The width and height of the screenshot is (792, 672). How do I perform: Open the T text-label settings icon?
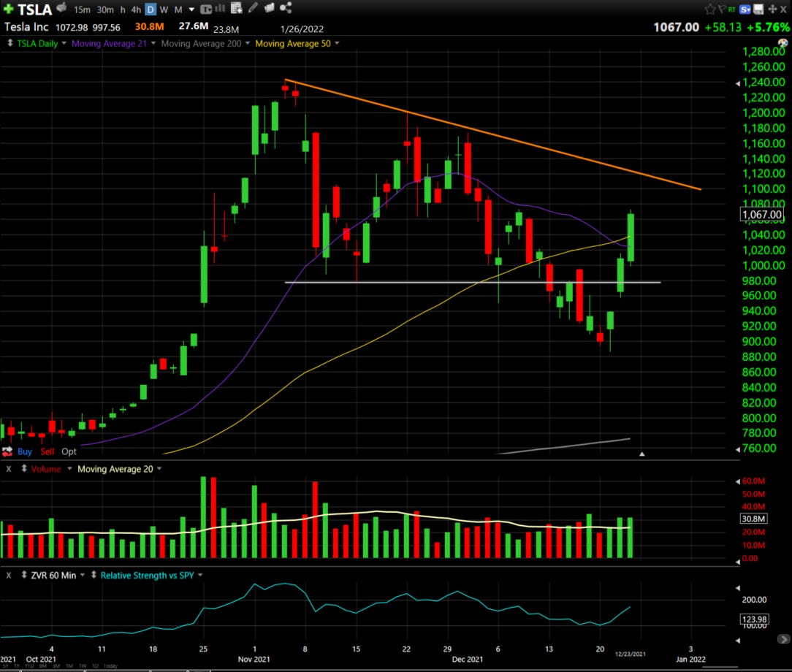pyautogui.click(x=205, y=9)
